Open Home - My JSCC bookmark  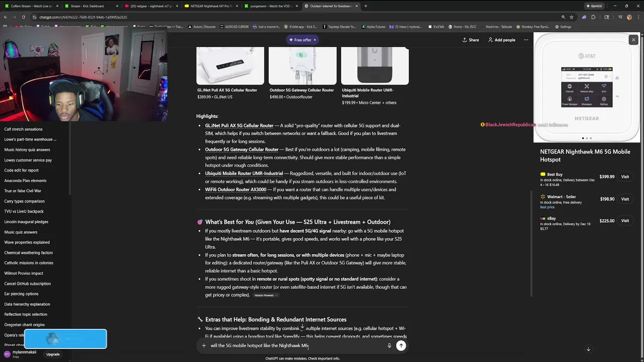point(462,27)
